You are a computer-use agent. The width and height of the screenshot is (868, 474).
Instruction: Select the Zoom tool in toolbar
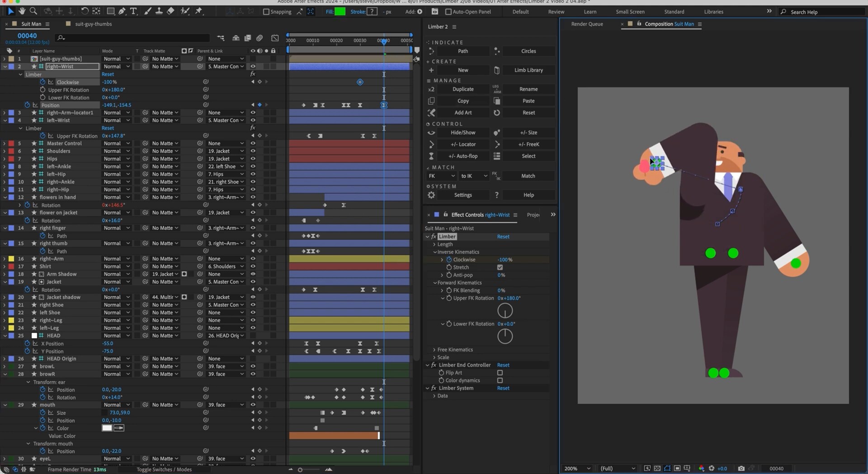[x=33, y=11]
